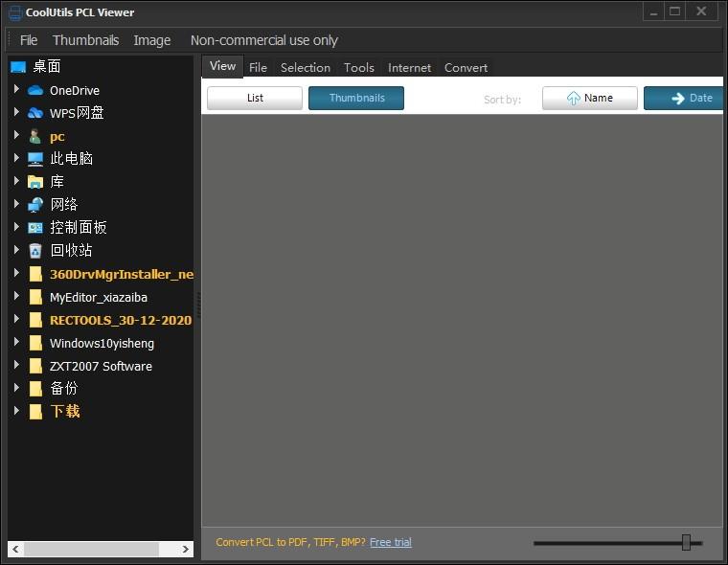The width and height of the screenshot is (728, 565).
Task: Adjust the thumbnail size slider handle
Action: tap(686, 542)
